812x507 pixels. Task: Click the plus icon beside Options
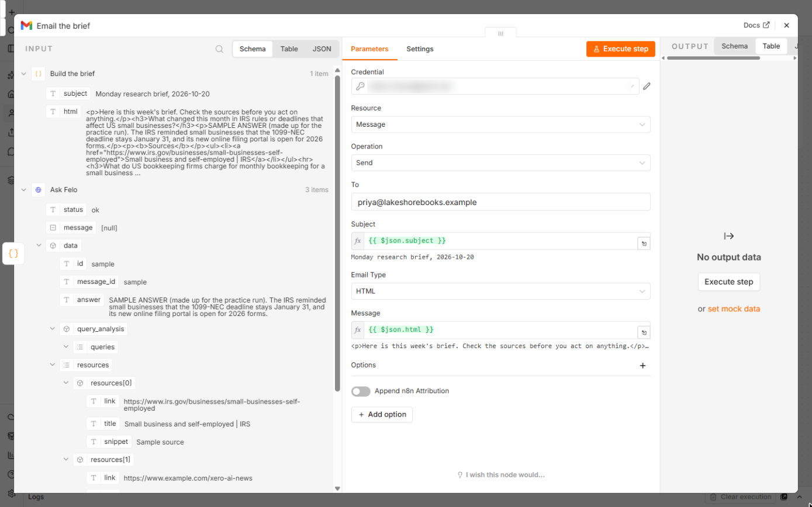642,366
